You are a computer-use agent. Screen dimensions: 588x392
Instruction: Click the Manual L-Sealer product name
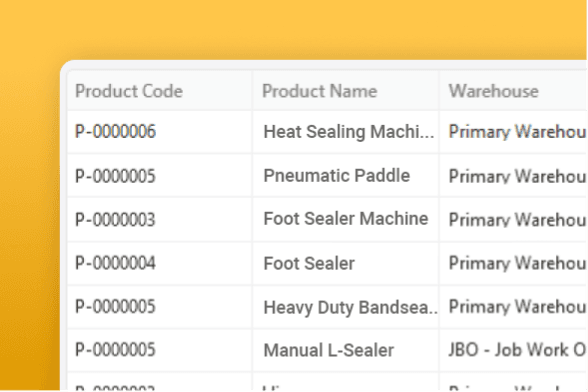coord(329,350)
